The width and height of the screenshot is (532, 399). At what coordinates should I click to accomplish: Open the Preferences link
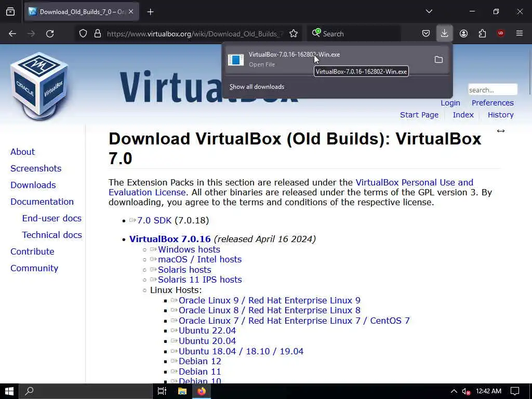[493, 103]
